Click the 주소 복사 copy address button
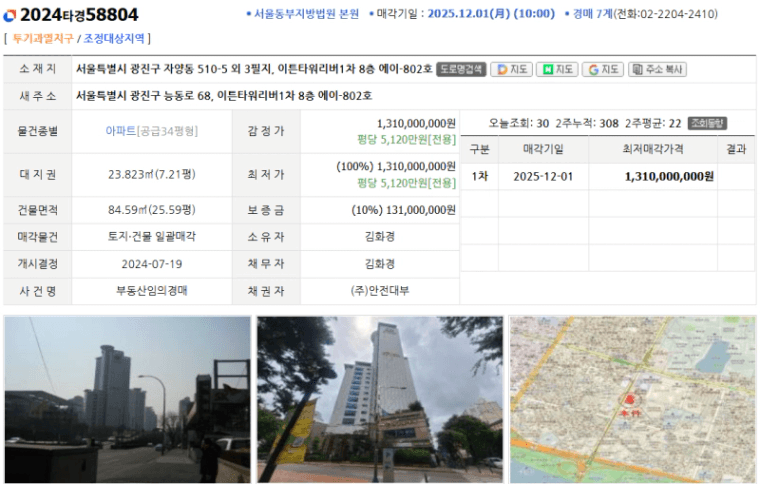Viewport: 760px width, 484px height. [657, 70]
